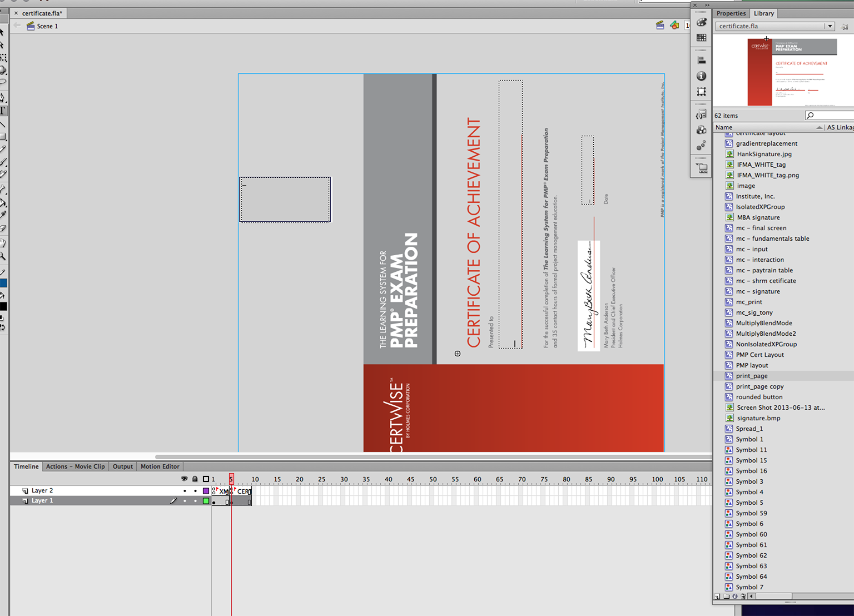Screen dimensions: 854x616
Task: Open the Color palette panel icon
Action: (702, 22)
